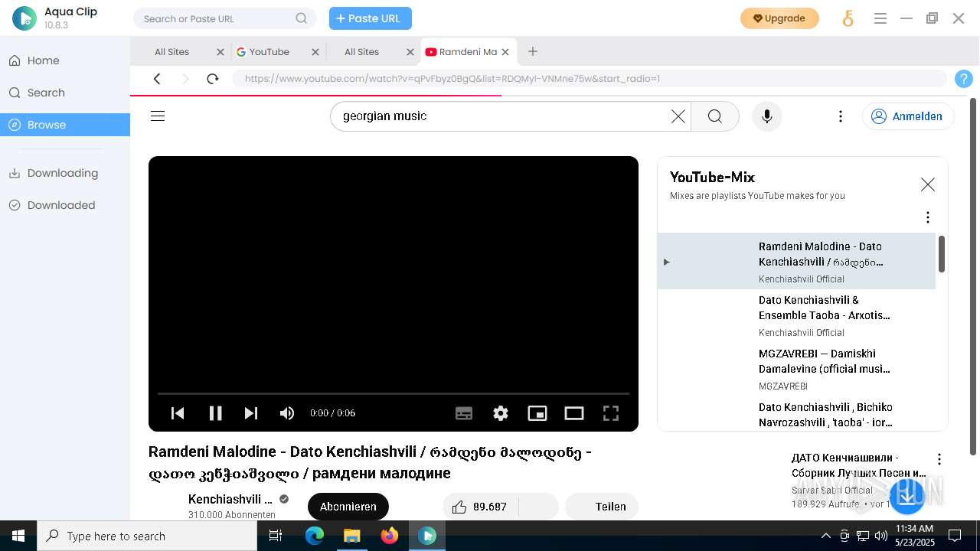Open the ДАТО Кенчиашвили Сборник video

[x=858, y=465]
